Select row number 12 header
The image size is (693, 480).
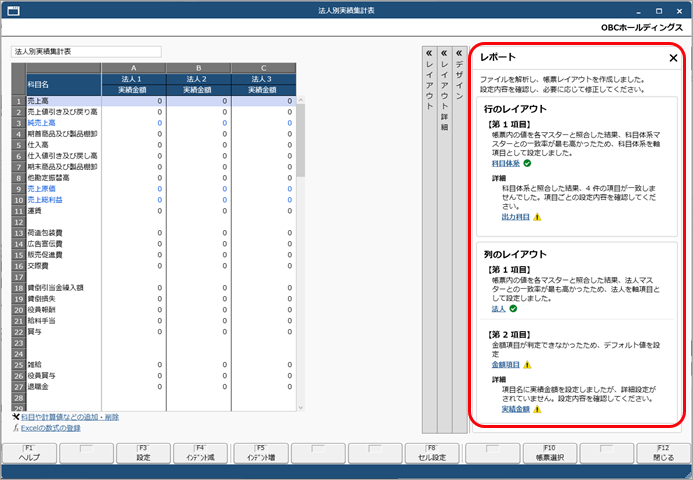(19, 222)
